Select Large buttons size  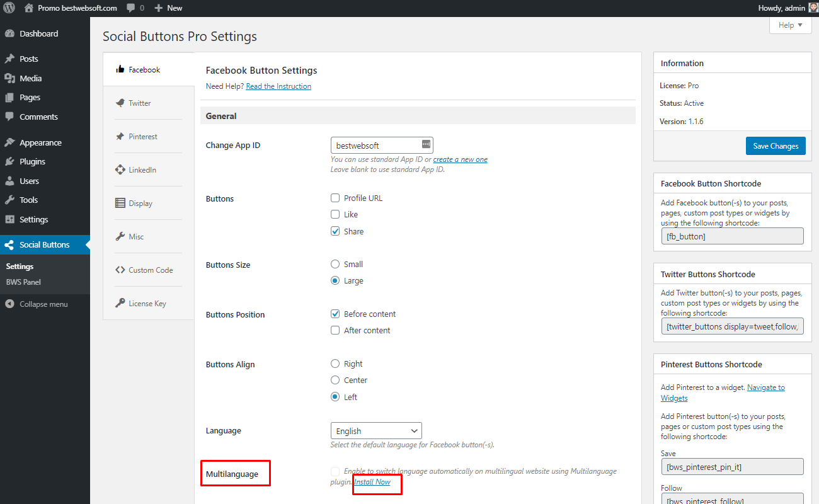[x=335, y=280]
